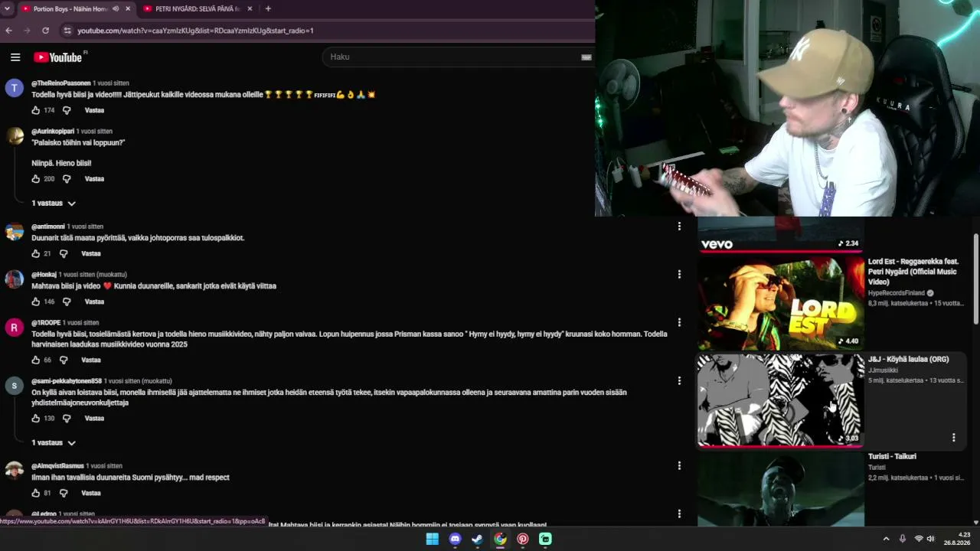980x551 pixels.
Task: Play Turisti - Taikuri thumbnail
Action: (780, 489)
